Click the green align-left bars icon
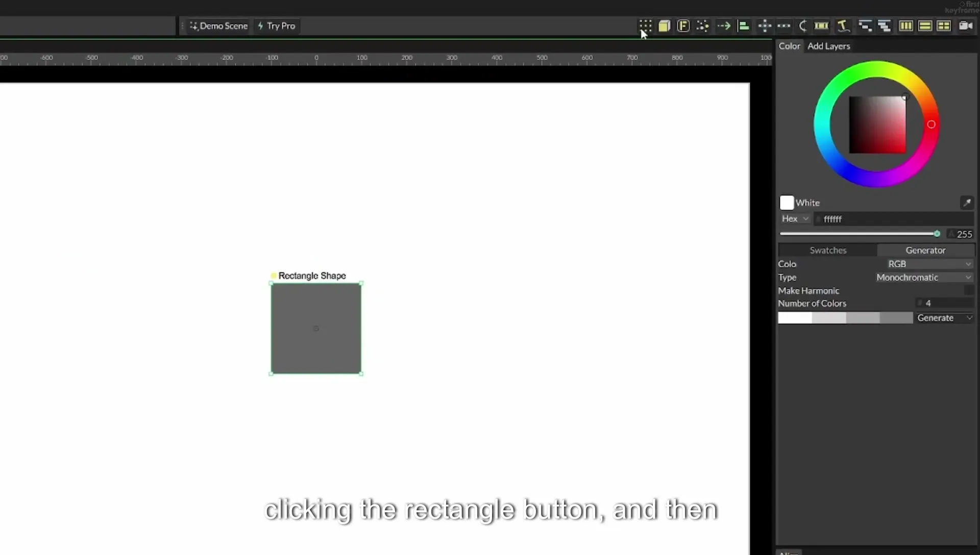 click(x=744, y=26)
